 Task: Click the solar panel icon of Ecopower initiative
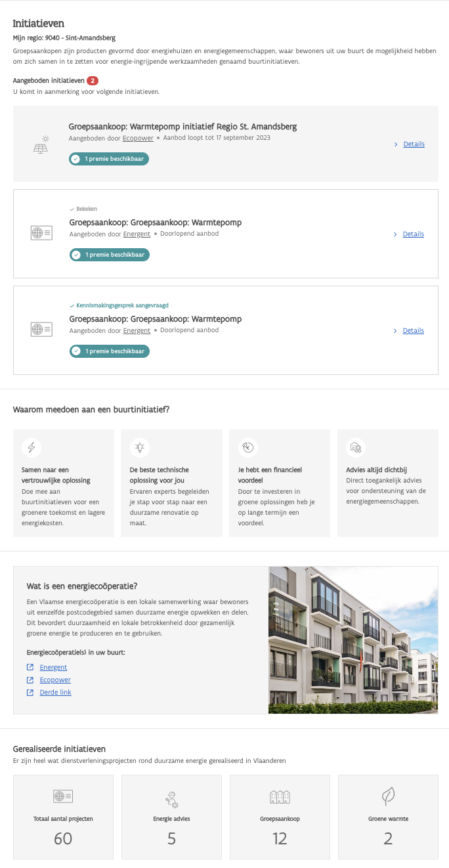[x=41, y=144]
